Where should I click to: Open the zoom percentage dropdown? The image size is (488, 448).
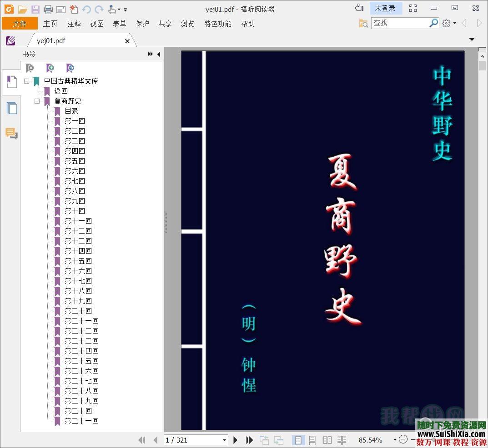tap(394, 440)
